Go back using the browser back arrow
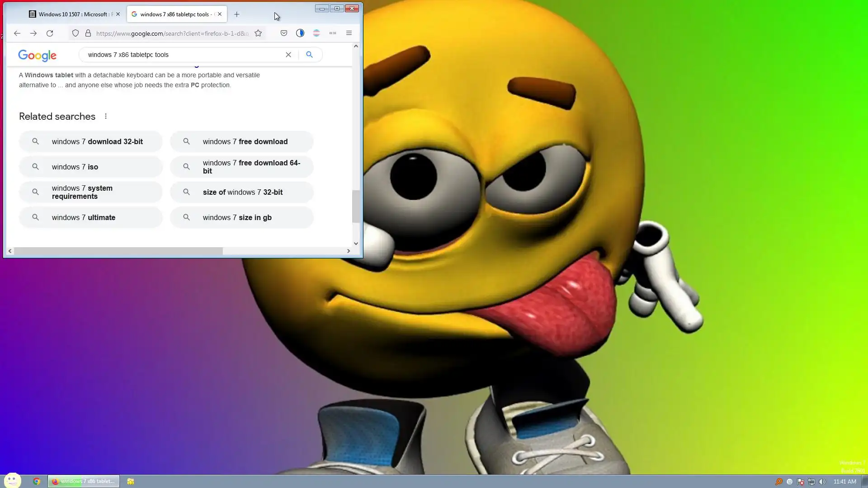Image resolution: width=868 pixels, height=488 pixels. 17,33
